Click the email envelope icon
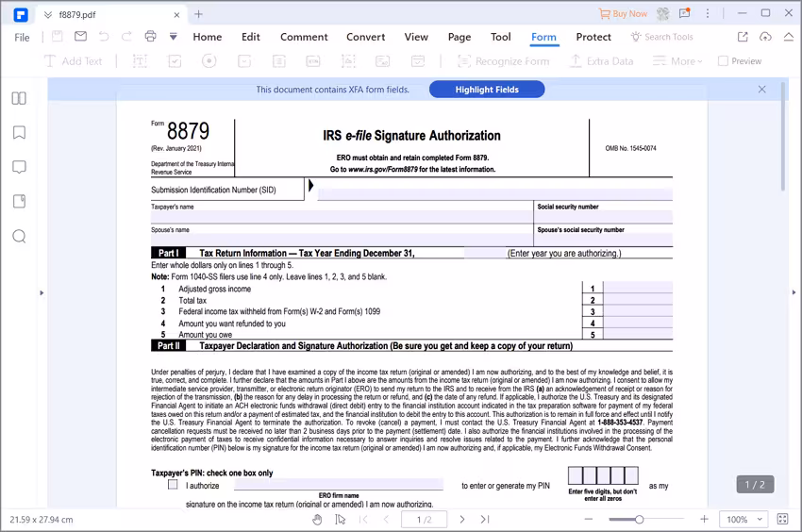Image resolution: width=802 pixels, height=532 pixels. (80, 37)
